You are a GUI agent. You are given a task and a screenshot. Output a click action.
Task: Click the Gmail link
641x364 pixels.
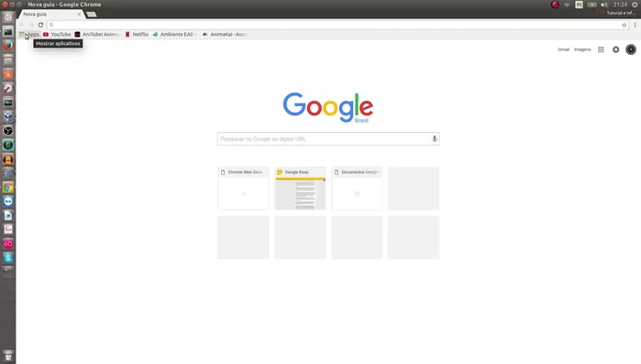click(x=563, y=50)
